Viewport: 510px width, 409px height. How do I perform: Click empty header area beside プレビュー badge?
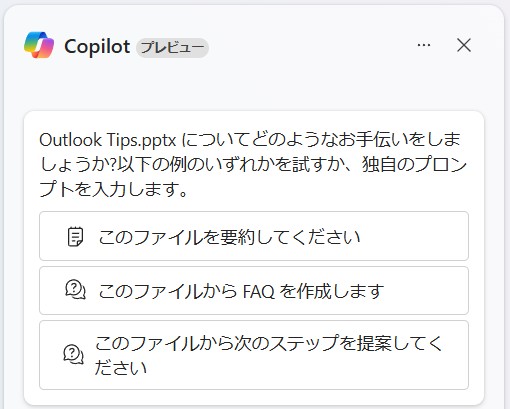(310, 47)
